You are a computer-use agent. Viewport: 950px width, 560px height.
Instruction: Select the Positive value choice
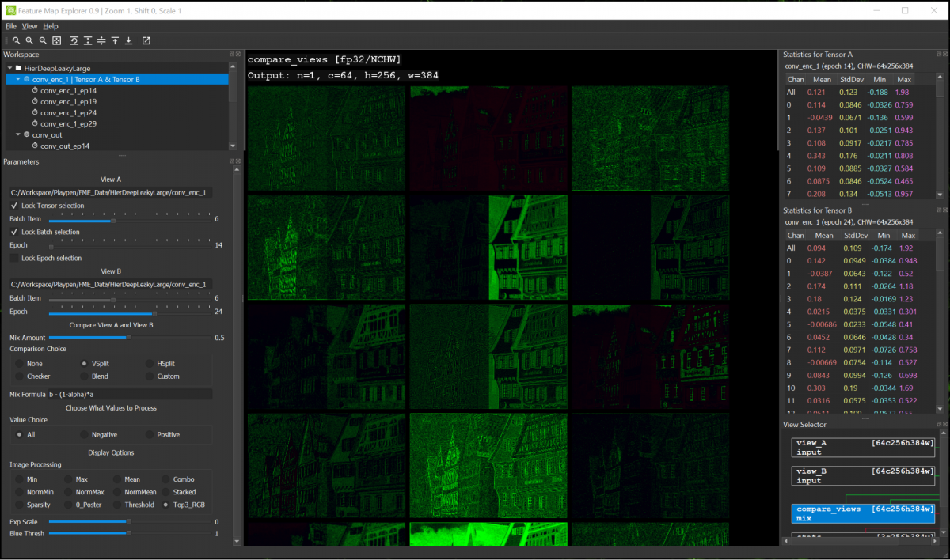pyautogui.click(x=150, y=435)
